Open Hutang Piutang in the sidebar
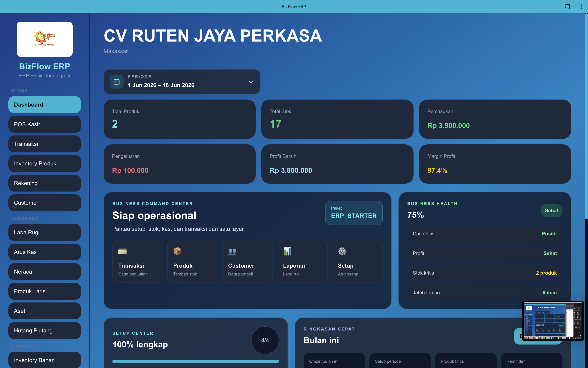This screenshot has height=368, width=588. (44, 330)
